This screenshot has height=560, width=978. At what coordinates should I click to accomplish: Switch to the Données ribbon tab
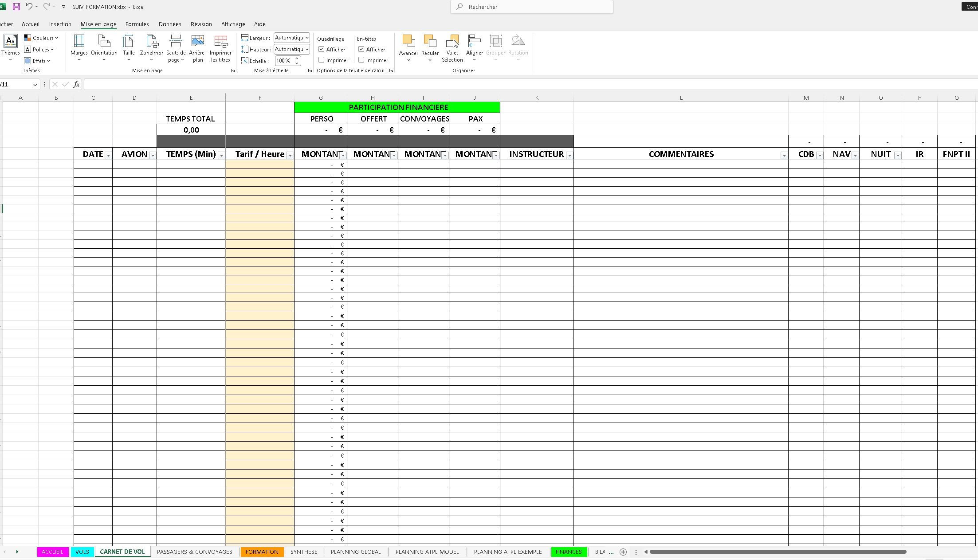coord(170,24)
